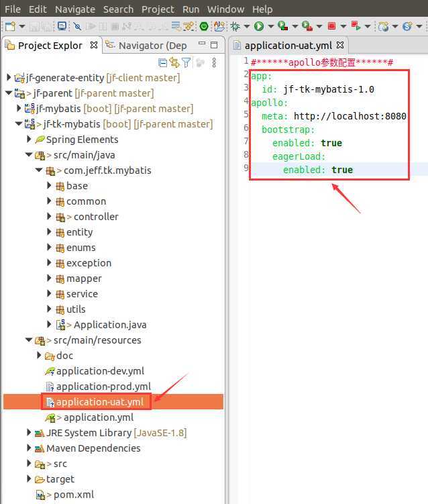Screen dimensions: 428x504
Task: Click the New wizard toolbar icon
Action: tap(10, 26)
